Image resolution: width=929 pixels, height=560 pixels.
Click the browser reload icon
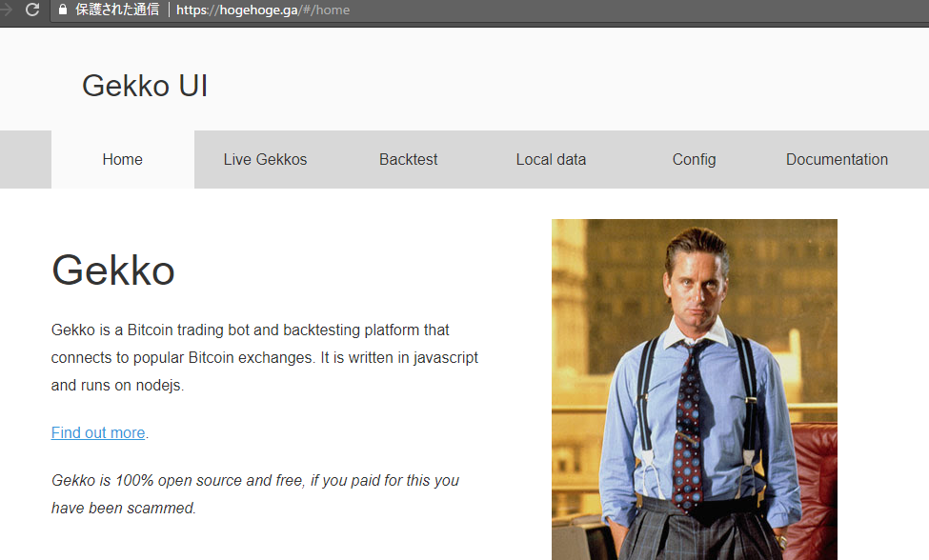(32, 10)
